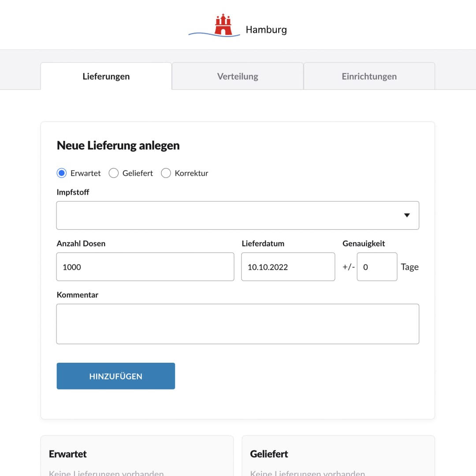Click the Genauigkeit days number field
Screen dimensions: 476x476
376,267
